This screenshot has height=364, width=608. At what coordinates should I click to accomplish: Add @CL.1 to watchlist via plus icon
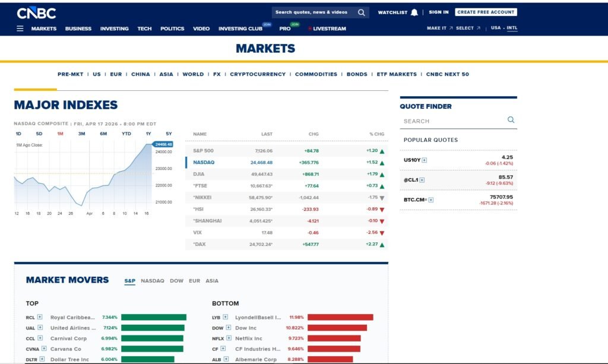point(422,180)
